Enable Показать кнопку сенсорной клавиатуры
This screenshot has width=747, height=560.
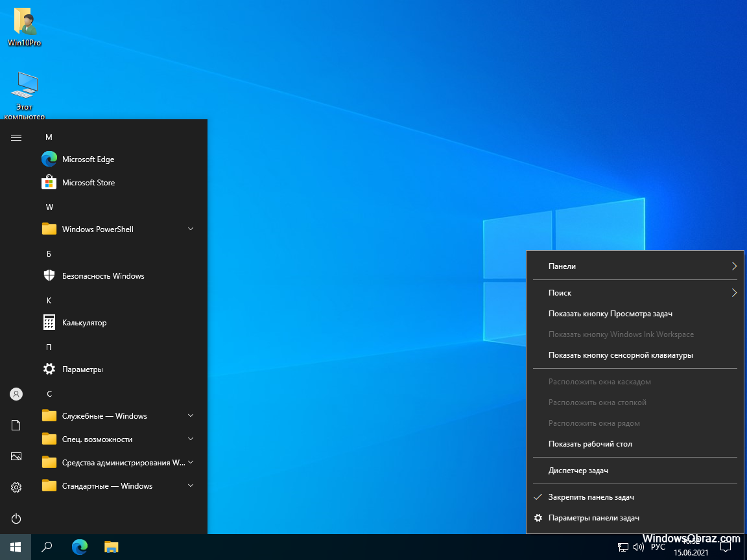(x=620, y=355)
